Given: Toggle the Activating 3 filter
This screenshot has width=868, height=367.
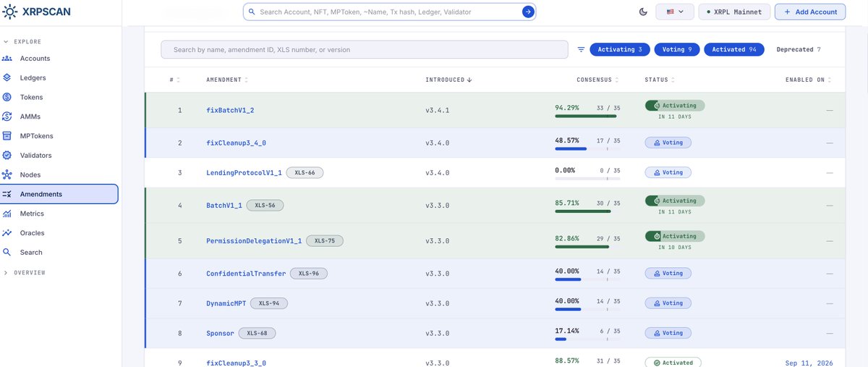Looking at the screenshot, I should click(x=620, y=49).
